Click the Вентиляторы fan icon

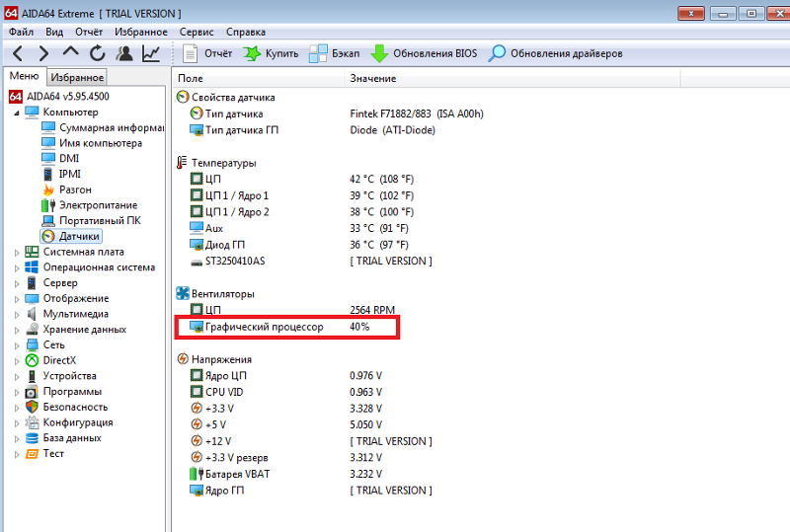183,293
